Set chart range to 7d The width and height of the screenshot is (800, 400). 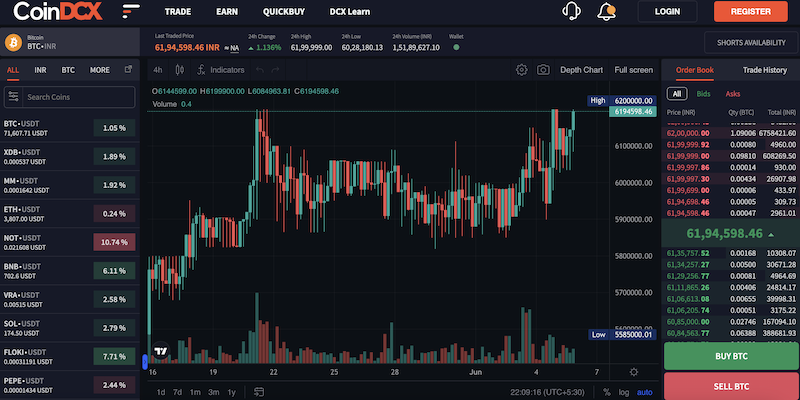tap(177, 392)
